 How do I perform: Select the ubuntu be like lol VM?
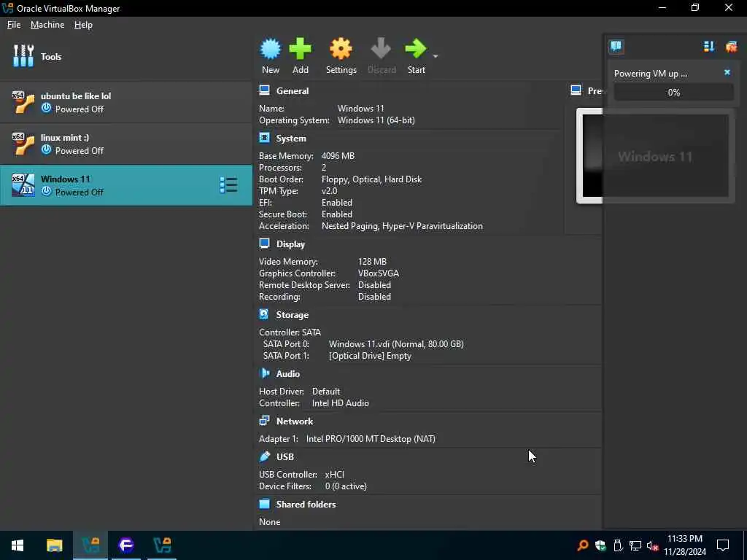tap(126, 102)
